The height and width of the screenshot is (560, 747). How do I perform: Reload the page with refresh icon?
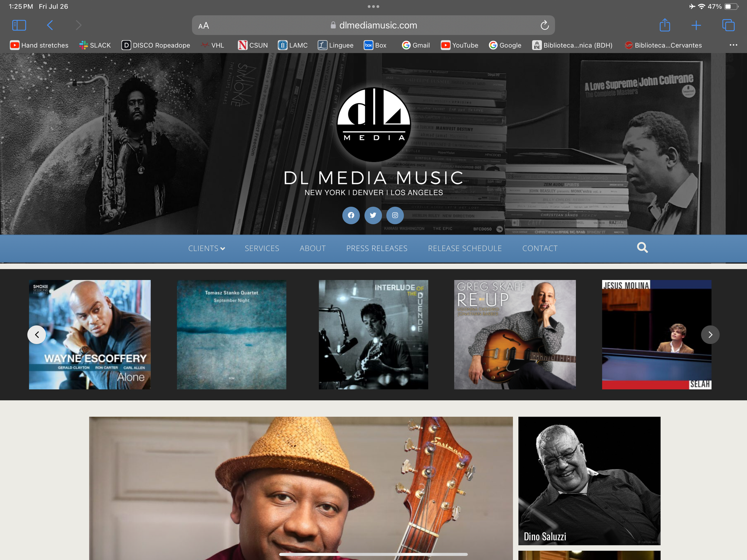pyautogui.click(x=544, y=25)
